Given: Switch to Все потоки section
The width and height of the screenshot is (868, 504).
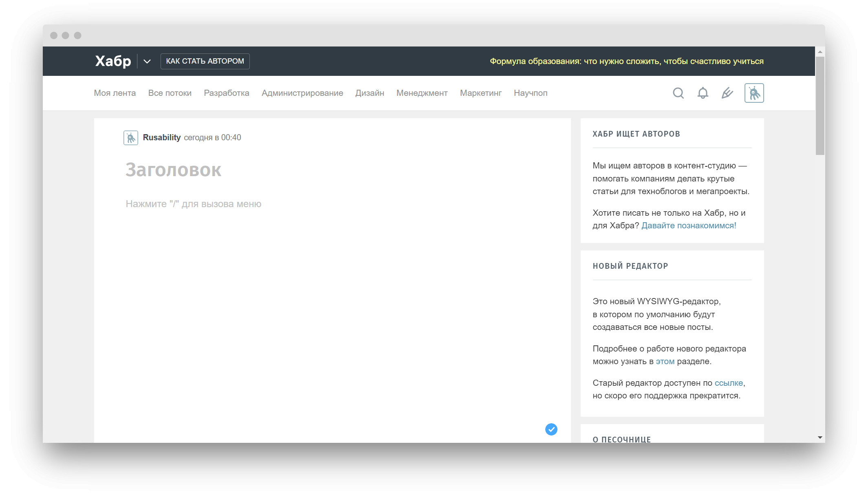Looking at the screenshot, I should 170,93.
